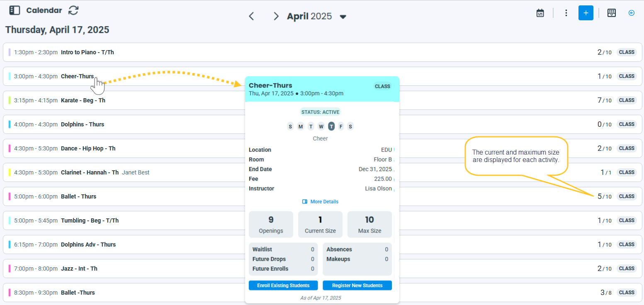Click the Max Size tile in popup

point(369,225)
